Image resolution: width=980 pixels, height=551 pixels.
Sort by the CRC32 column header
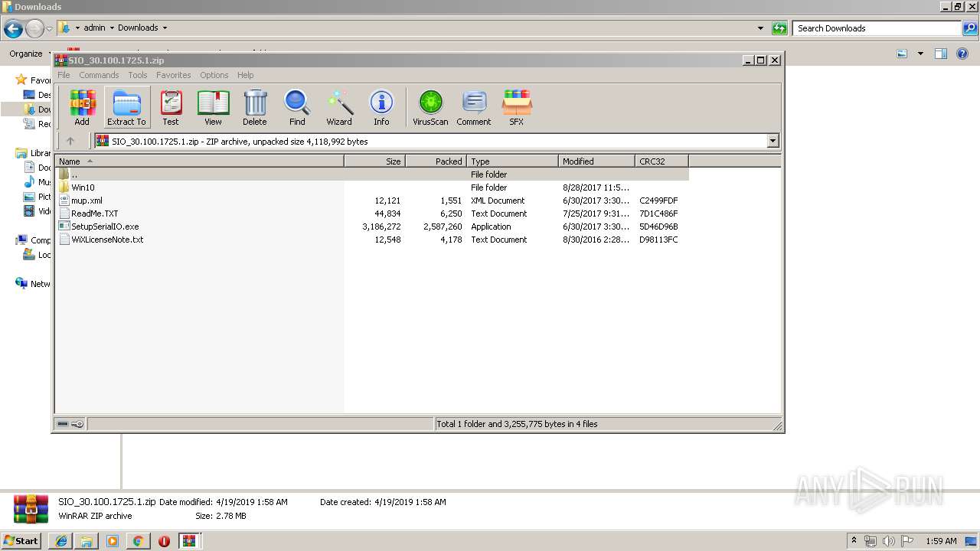tap(661, 161)
